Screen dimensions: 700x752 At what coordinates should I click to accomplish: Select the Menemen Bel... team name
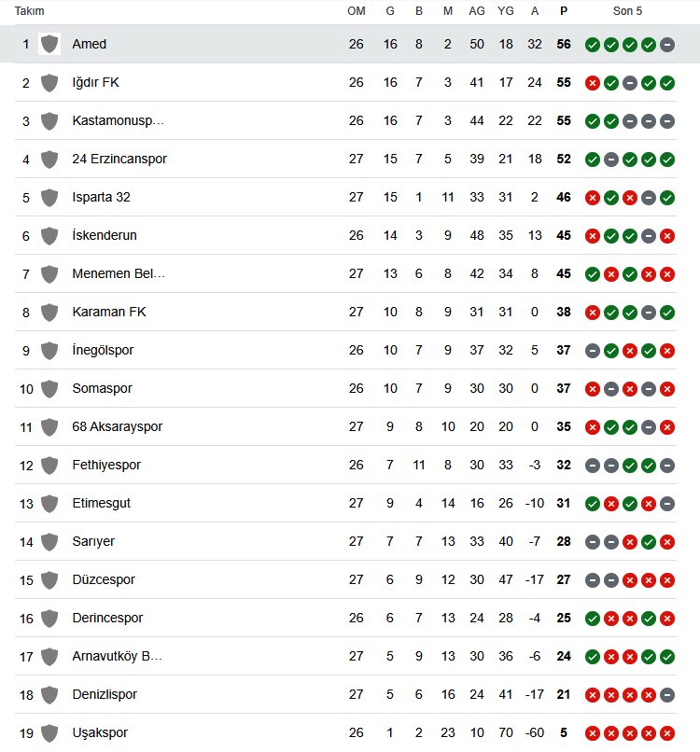tap(119, 273)
